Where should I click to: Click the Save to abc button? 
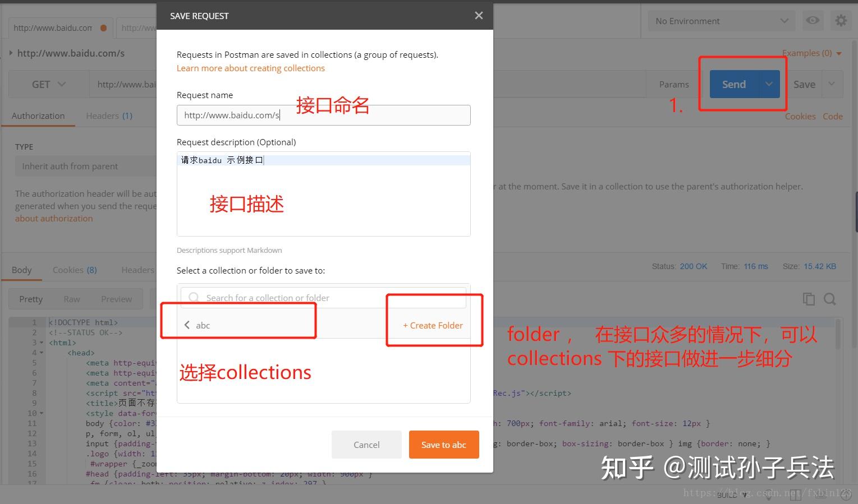pos(444,445)
